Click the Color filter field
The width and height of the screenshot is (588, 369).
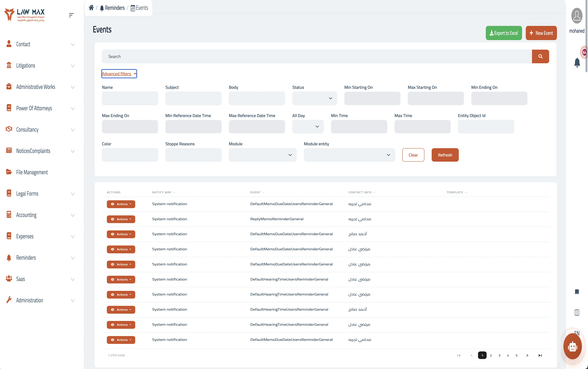[130, 155]
